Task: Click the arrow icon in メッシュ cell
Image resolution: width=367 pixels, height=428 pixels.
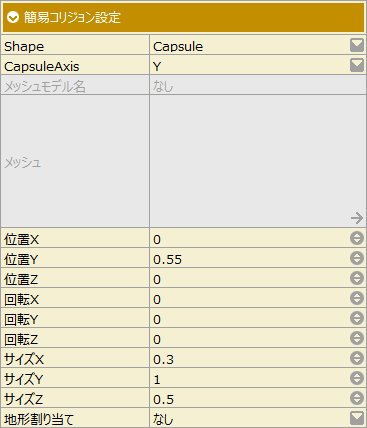Action: click(x=357, y=218)
